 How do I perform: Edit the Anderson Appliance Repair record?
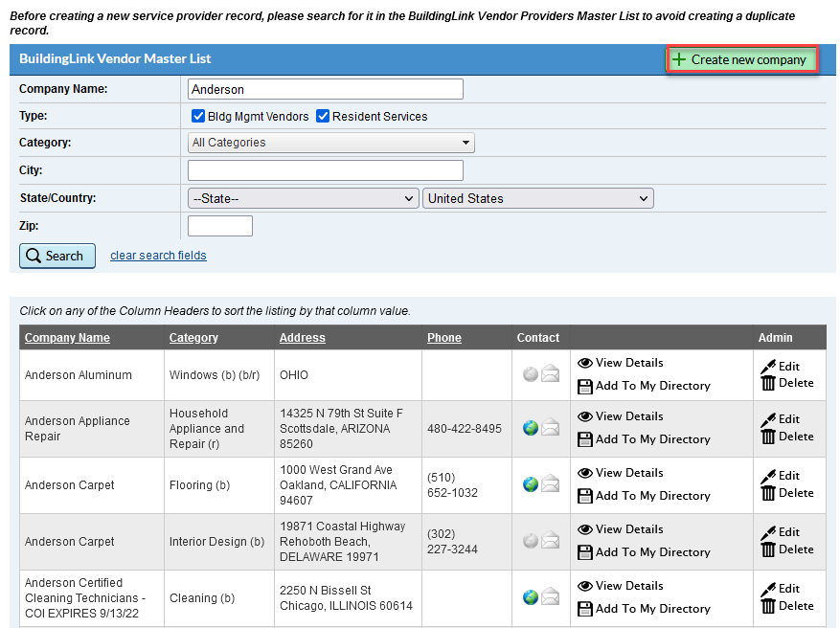click(x=780, y=419)
